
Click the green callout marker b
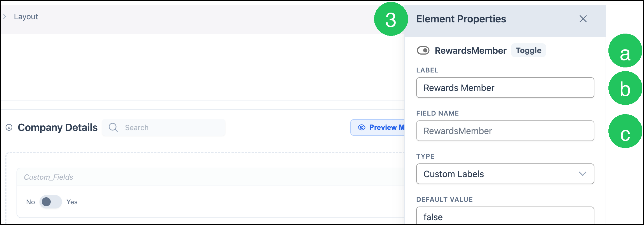(625, 88)
